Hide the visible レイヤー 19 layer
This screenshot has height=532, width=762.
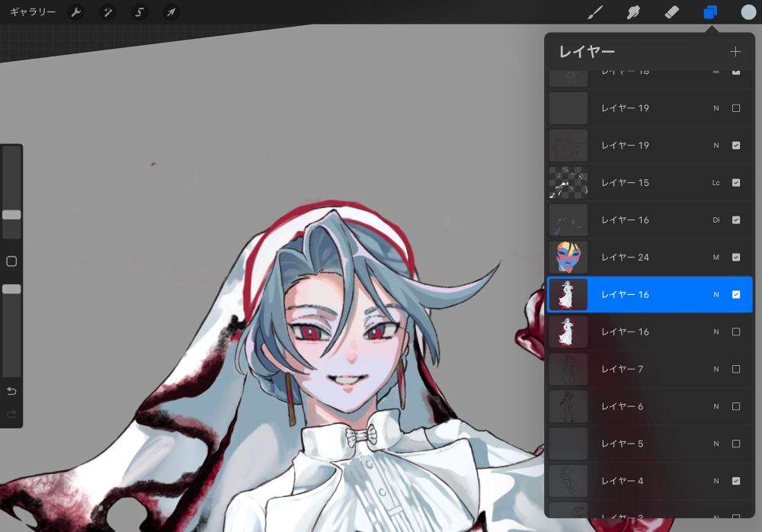(x=736, y=146)
